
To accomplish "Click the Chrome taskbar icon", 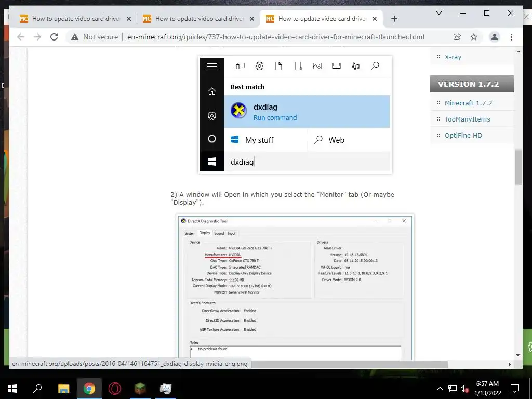I will point(89,389).
